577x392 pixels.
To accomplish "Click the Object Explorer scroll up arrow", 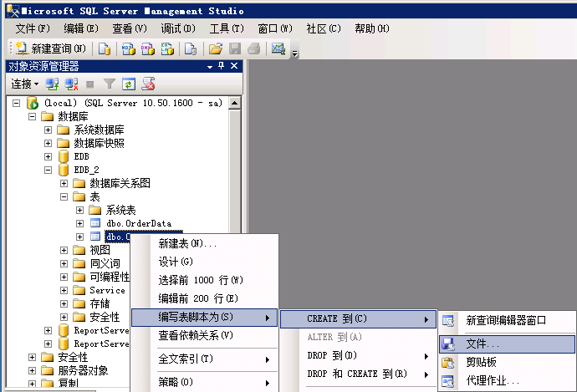I will (x=234, y=104).
